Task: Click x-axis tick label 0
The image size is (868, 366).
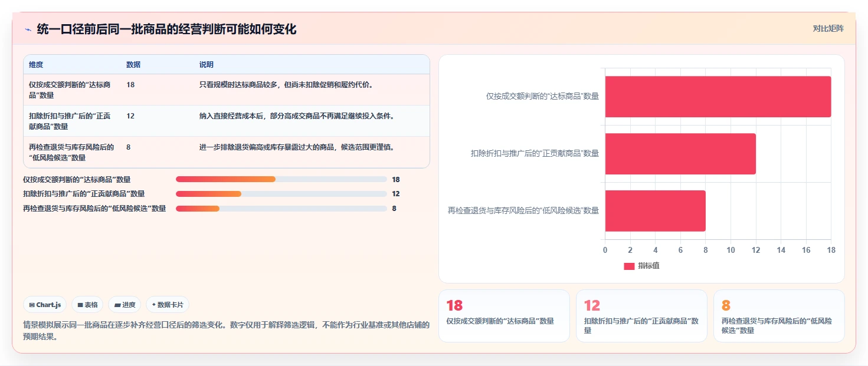Action: 605,250
